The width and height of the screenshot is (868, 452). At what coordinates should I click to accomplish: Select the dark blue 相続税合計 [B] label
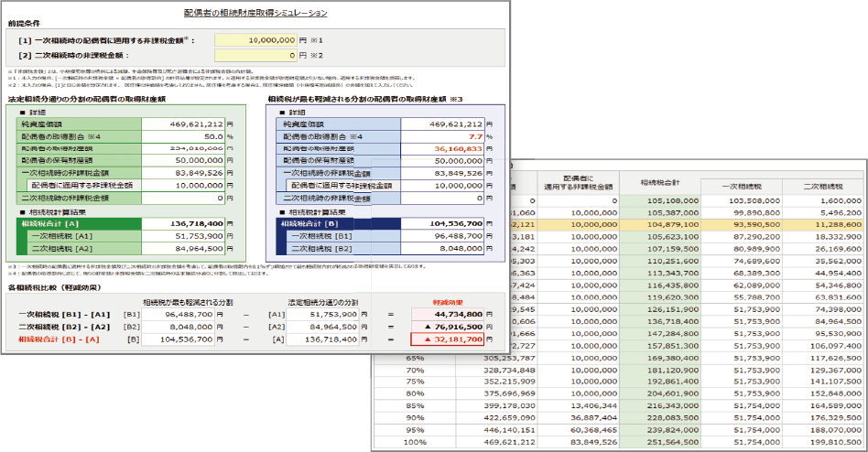(338, 224)
